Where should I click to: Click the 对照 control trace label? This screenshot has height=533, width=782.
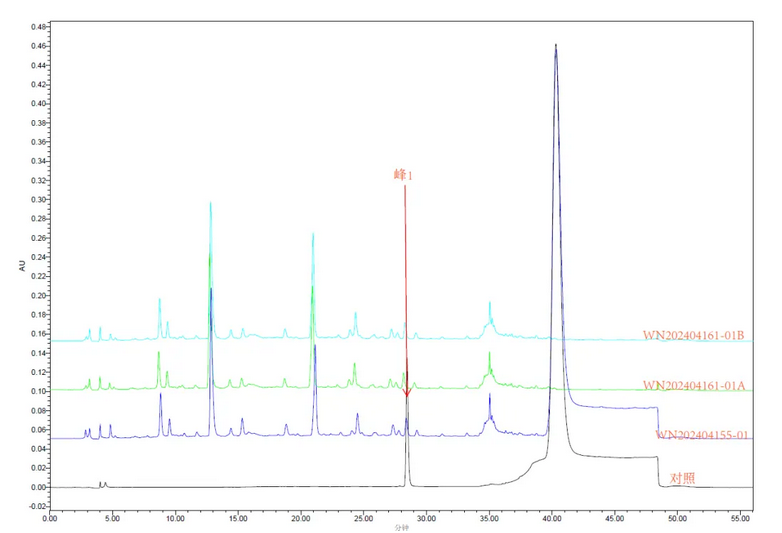[683, 479]
